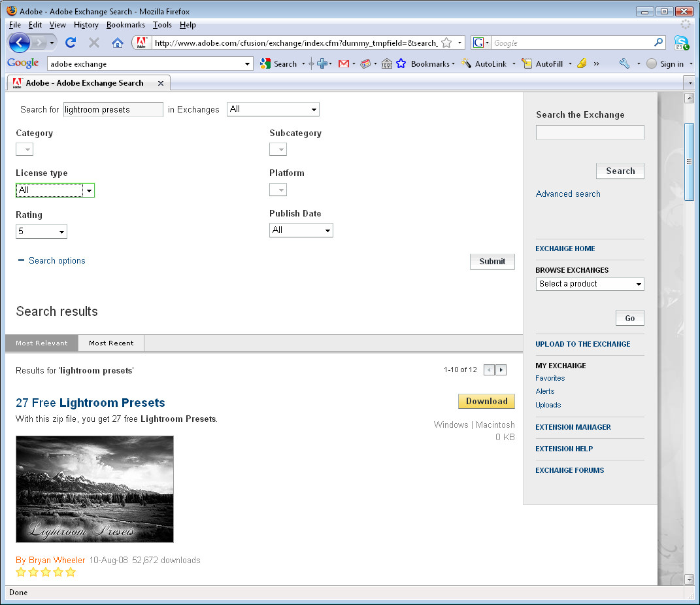
Task: Click the AutoFill toolbar item
Action: pyautogui.click(x=542, y=64)
